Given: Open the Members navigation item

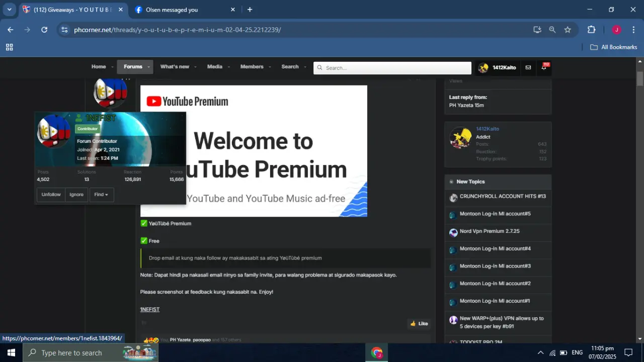Looking at the screenshot, I should coord(252,67).
